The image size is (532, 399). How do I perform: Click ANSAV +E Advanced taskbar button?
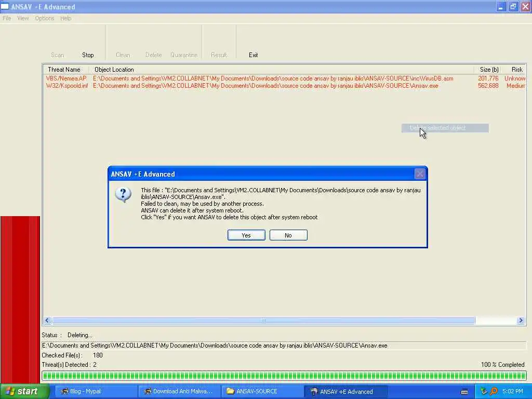click(x=346, y=392)
